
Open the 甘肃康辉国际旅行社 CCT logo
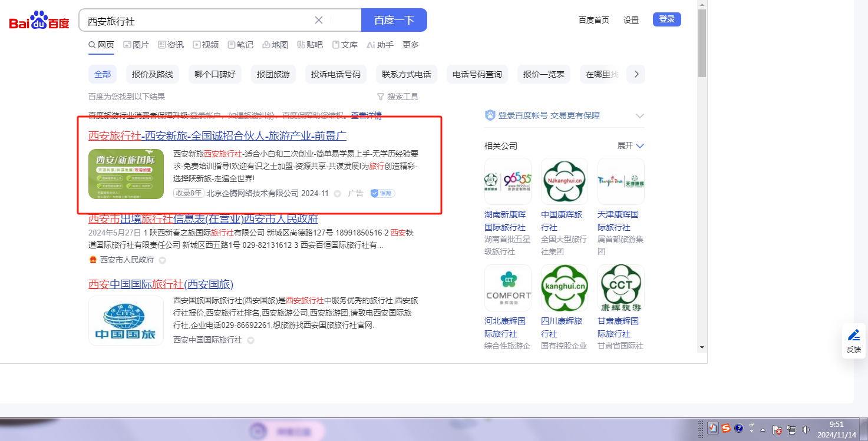(621, 288)
